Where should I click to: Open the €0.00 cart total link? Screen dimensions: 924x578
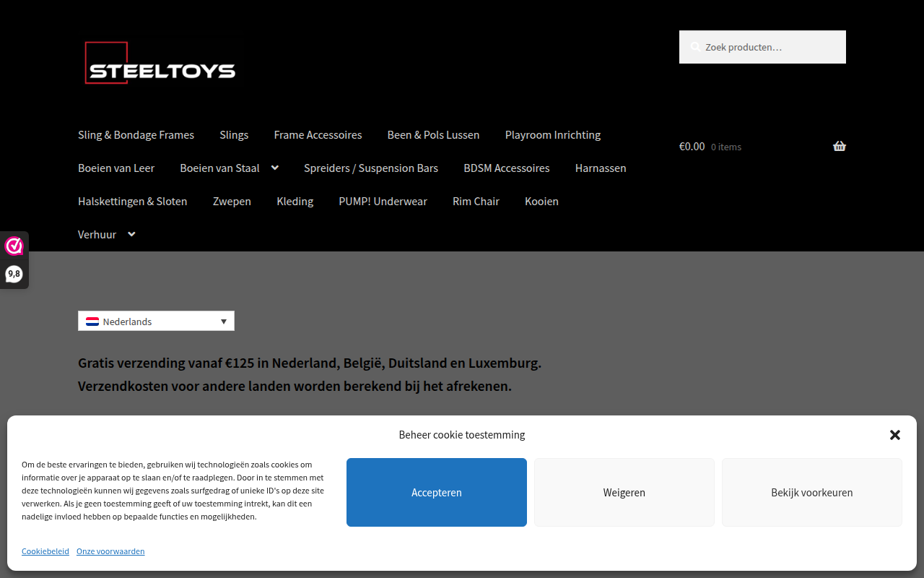[692, 146]
